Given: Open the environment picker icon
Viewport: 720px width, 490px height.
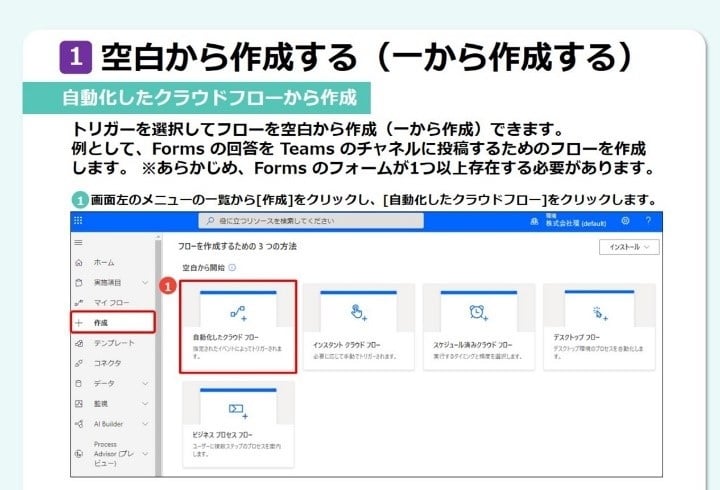Looking at the screenshot, I should (534, 221).
